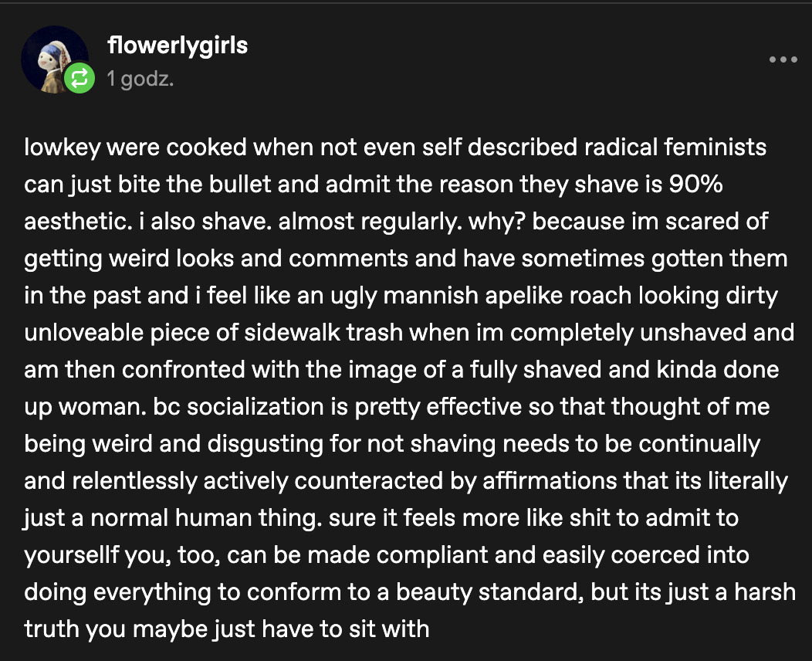Click the line starting 'getting weird looks'
Image resolution: width=812 pixels, height=661 pixels.
pyautogui.click(x=406, y=259)
